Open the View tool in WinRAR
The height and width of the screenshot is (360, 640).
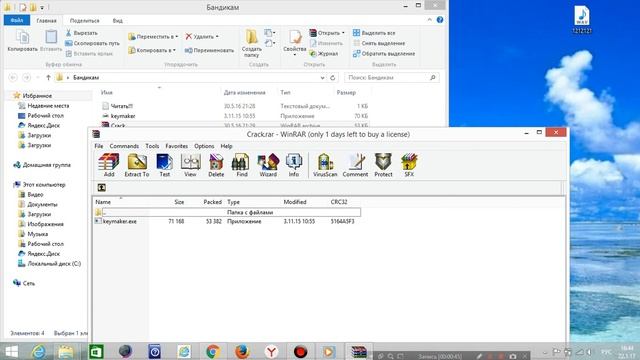coord(190,165)
